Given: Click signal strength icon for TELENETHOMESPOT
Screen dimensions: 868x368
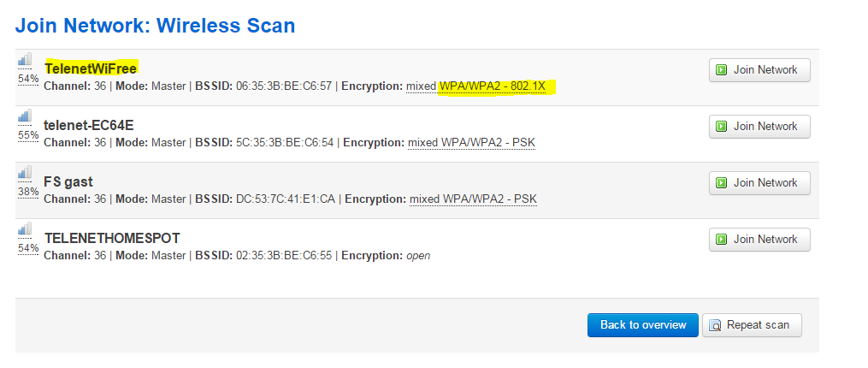Looking at the screenshot, I should pyautogui.click(x=25, y=229).
